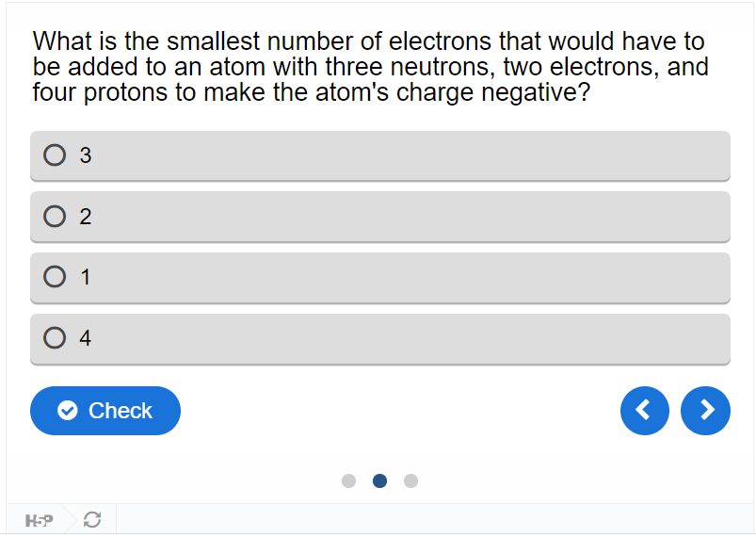
Task: Select the answer row containing 1
Action: click(380, 277)
